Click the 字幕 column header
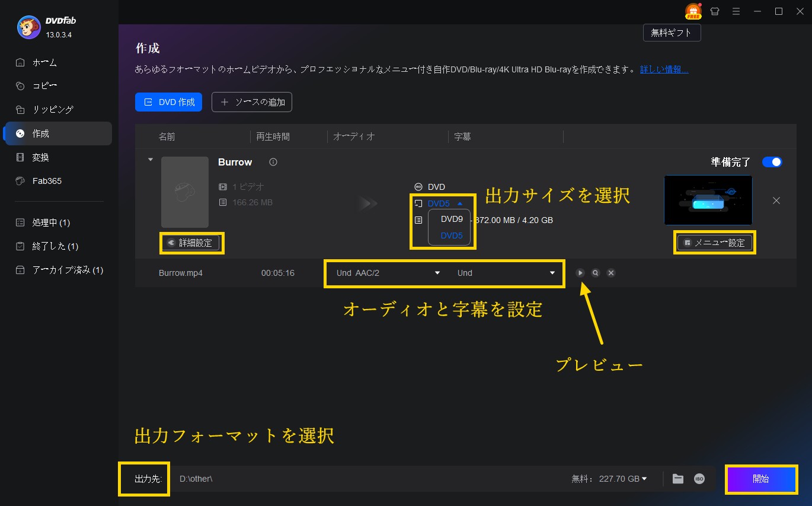This screenshot has height=506, width=812. (x=462, y=136)
